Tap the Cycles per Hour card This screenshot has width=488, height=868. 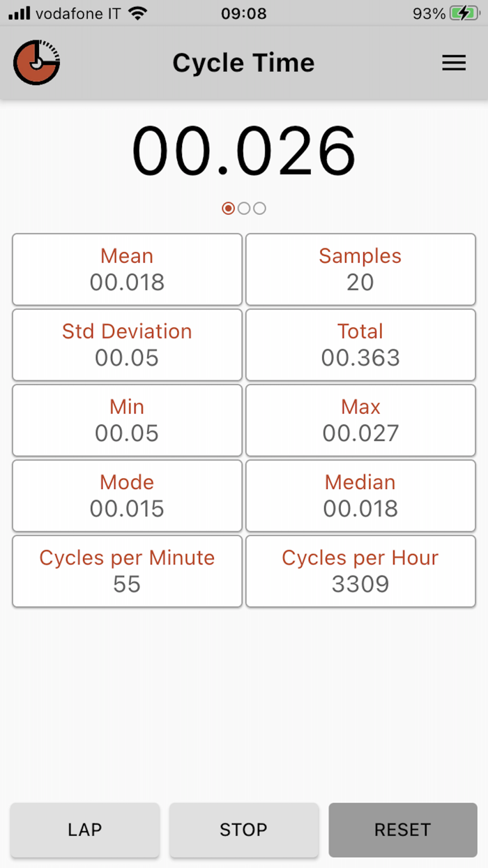point(360,571)
